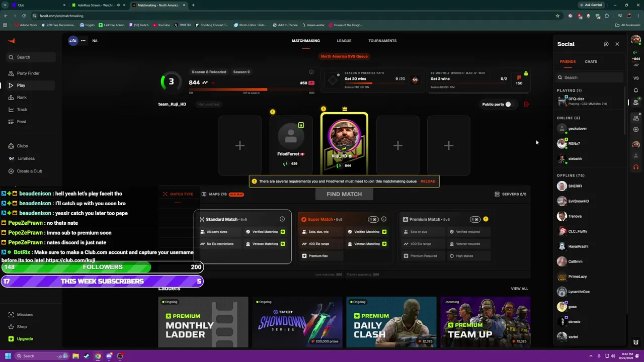Select the Friends tab in Social
The width and height of the screenshot is (644, 362).
coord(568,62)
